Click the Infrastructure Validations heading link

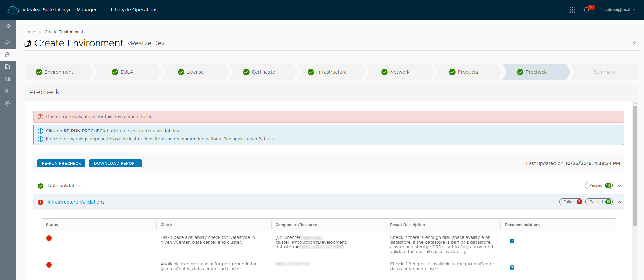(76, 202)
